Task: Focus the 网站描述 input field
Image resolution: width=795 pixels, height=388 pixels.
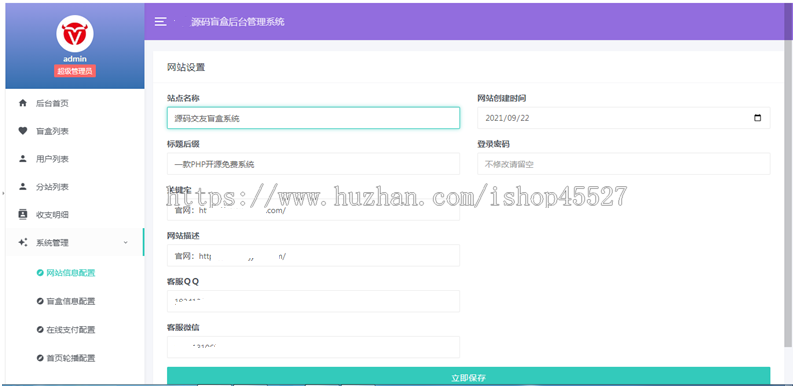Action: (313, 255)
